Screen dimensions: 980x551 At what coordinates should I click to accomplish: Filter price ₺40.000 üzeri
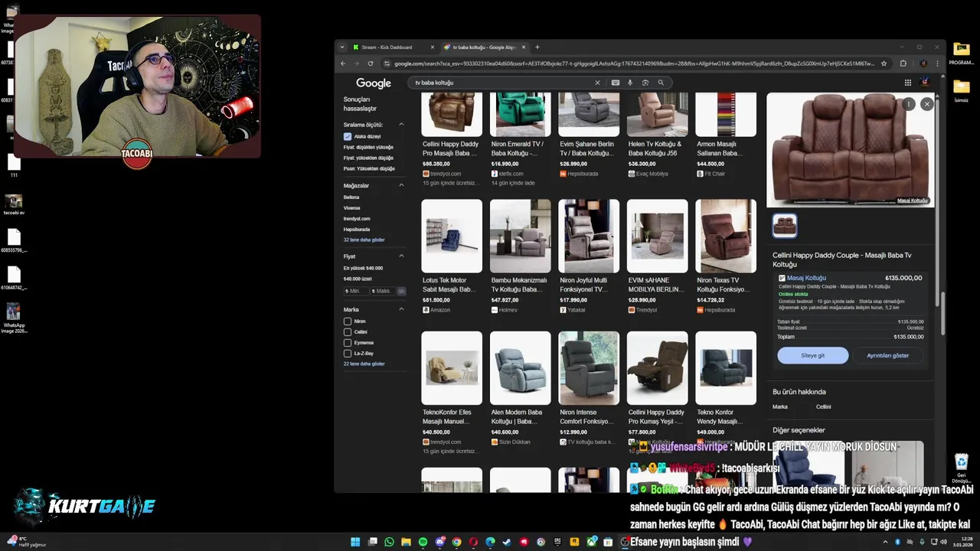point(358,279)
